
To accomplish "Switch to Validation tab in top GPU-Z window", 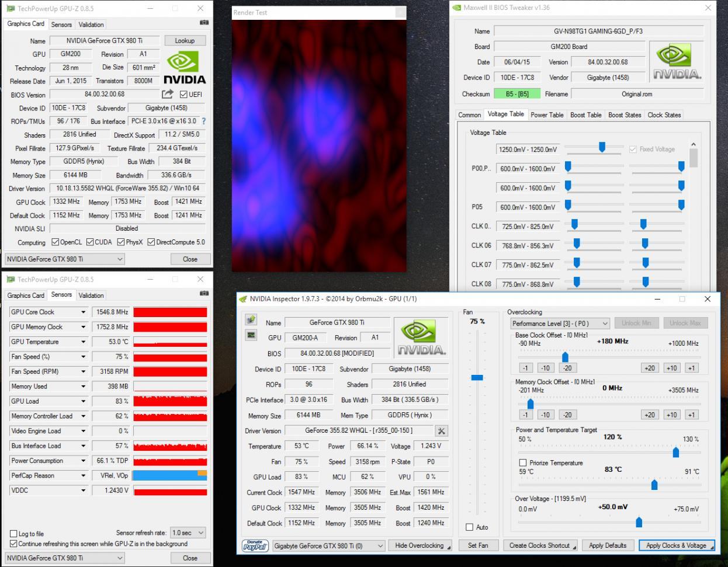I will [x=91, y=25].
